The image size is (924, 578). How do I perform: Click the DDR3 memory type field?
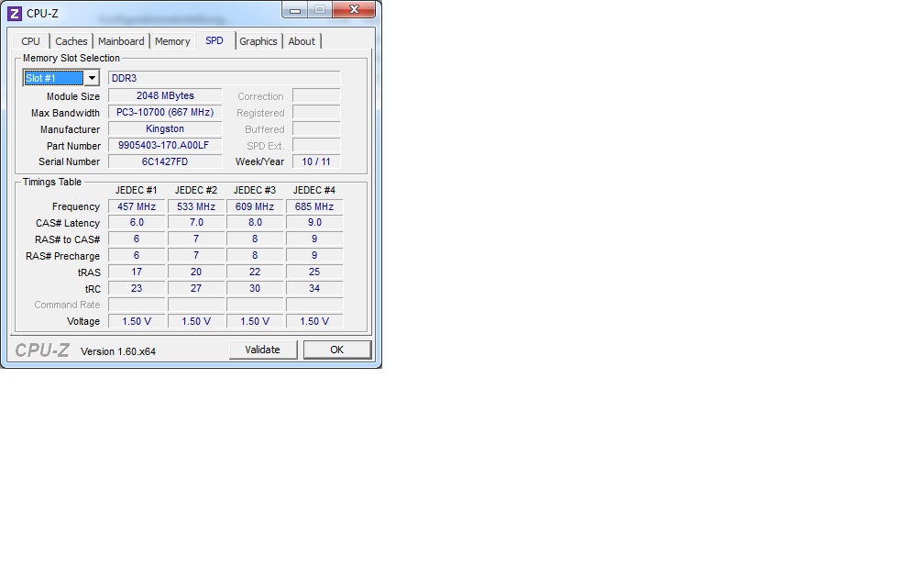pyautogui.click(x=224, y=78)
